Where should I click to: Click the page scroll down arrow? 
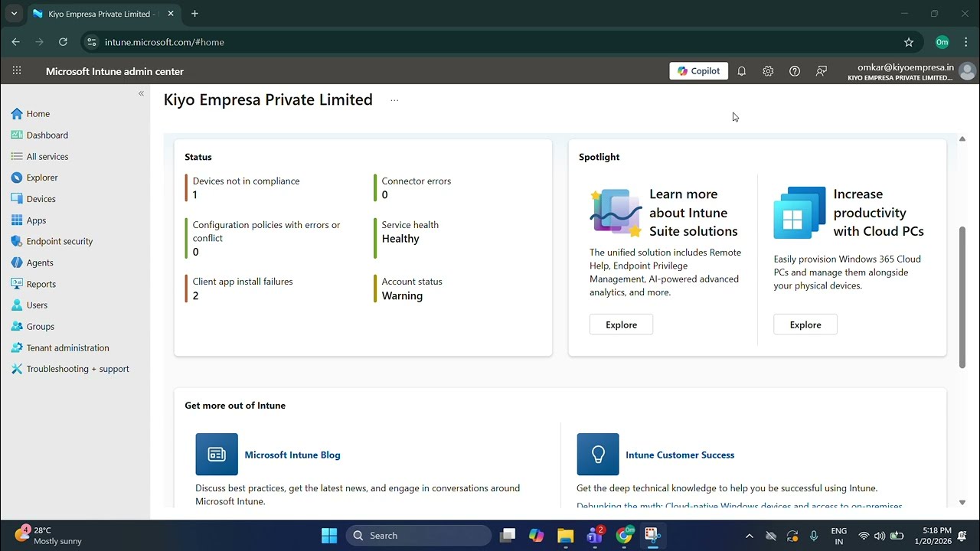(x=962, y=503)
